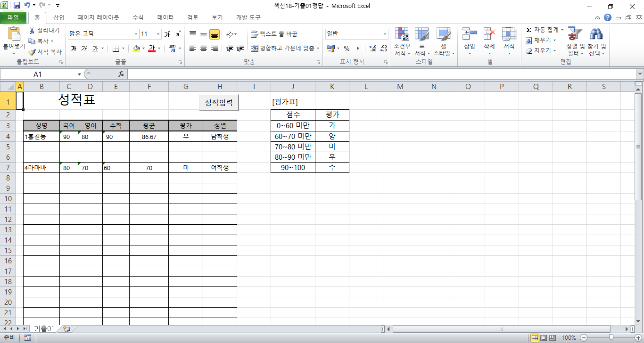Viewport: 644px width, 343px height.
Task: Open the Name Box dropdown arrow
Action: pyautogui.click(x=79, y=74)
